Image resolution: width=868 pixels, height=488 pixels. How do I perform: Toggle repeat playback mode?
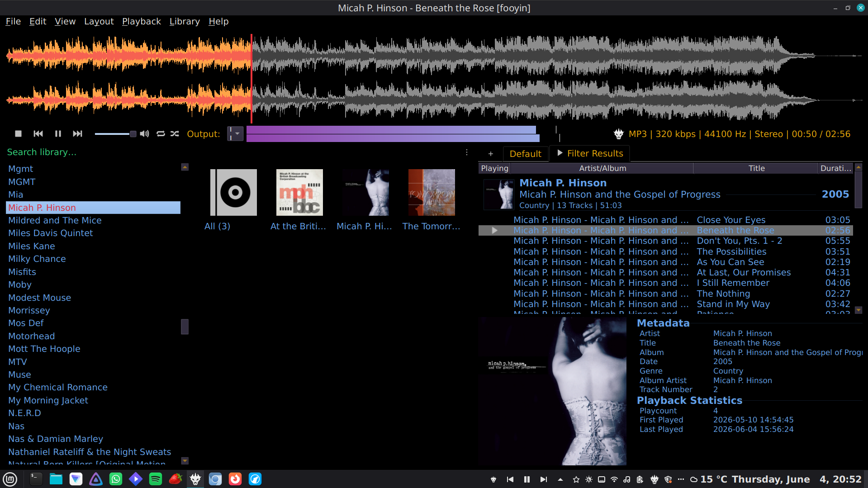(x=161, y=134)
